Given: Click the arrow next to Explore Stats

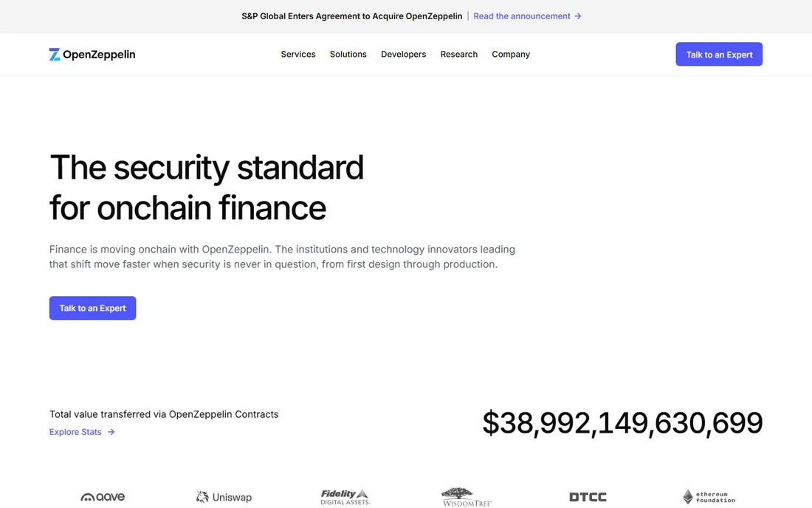Looking at the screenshot, I should coord(111,432).
